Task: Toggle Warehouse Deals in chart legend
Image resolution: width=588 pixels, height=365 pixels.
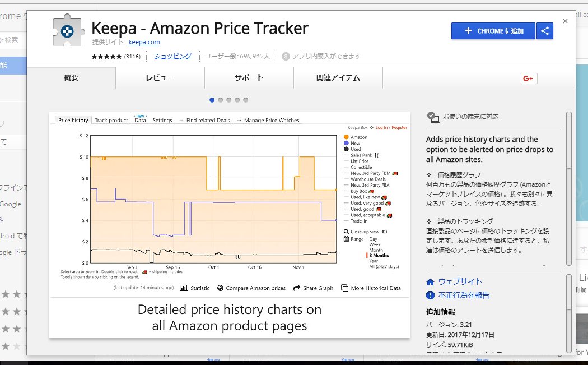Action: point(365,179)
